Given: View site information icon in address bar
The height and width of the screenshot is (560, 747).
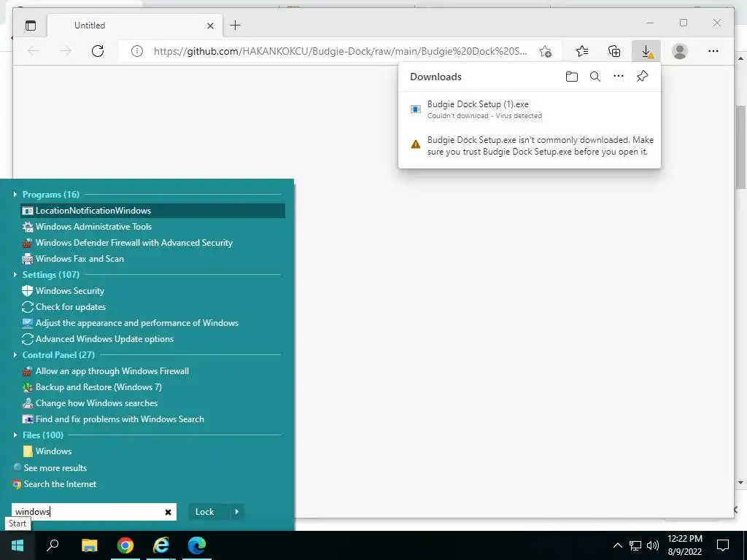Looking at the screenshot, I should pos(136,51).
